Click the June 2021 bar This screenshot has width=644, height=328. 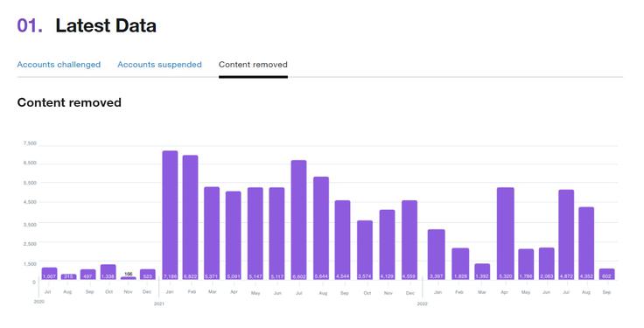pos(276,234)
